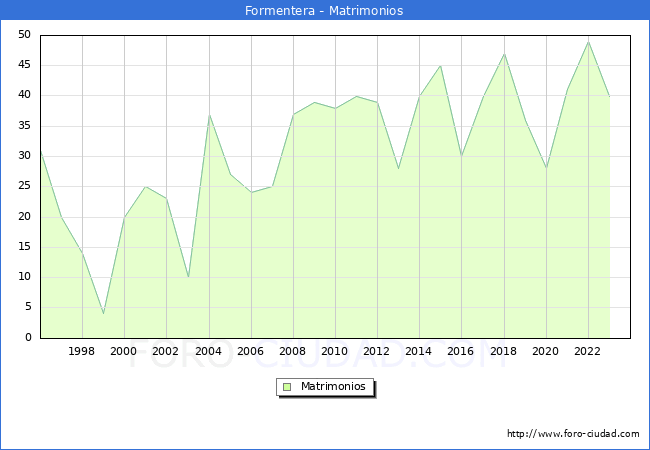Select the 2006 x-axis label
The image size is (650, 450).
250,351
